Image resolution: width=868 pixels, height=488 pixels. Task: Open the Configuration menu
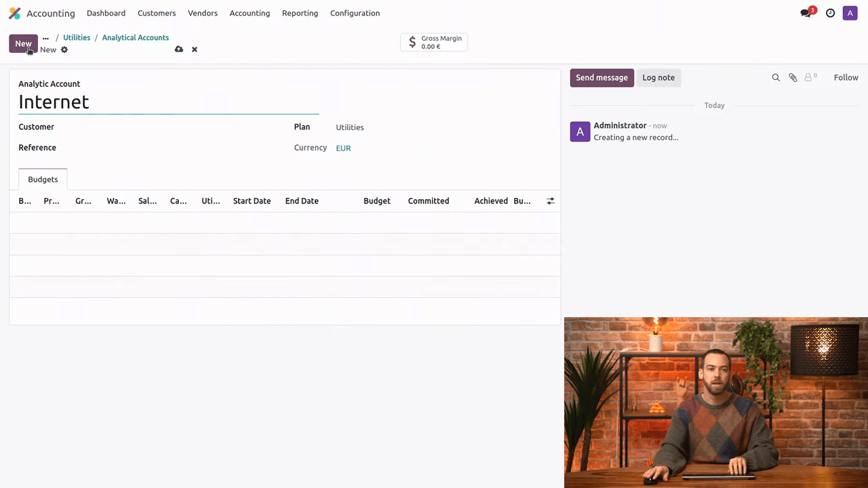tap(355, 13)
